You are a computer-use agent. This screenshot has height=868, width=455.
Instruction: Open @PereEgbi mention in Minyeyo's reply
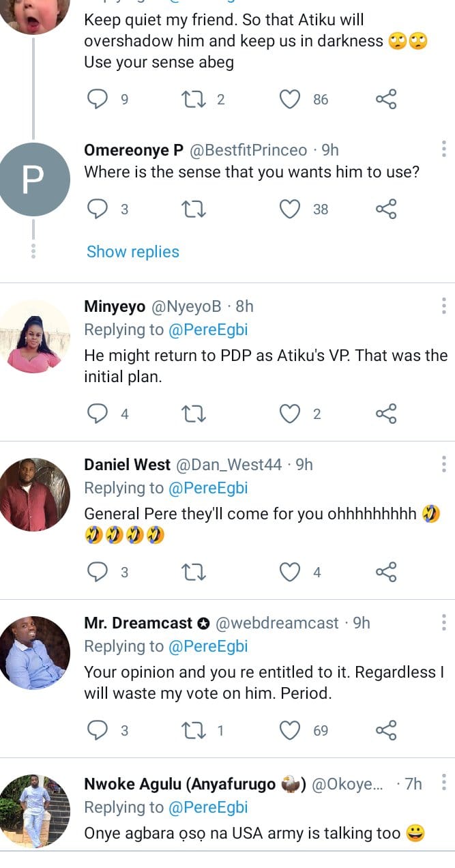[208, 330]
